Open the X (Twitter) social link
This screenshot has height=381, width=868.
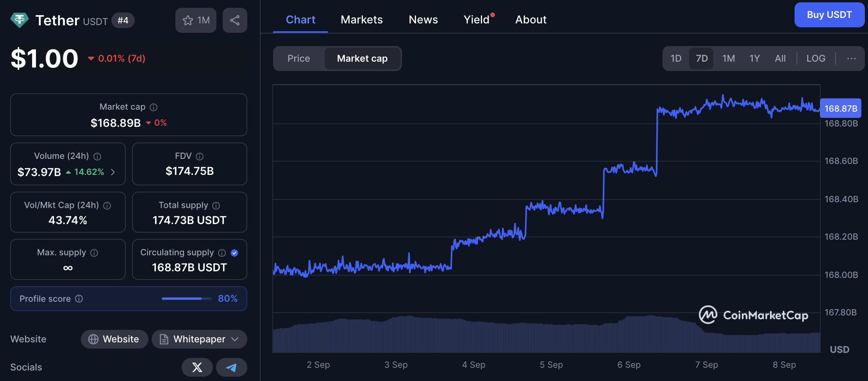pyautogui.click(x=197, y=367)
